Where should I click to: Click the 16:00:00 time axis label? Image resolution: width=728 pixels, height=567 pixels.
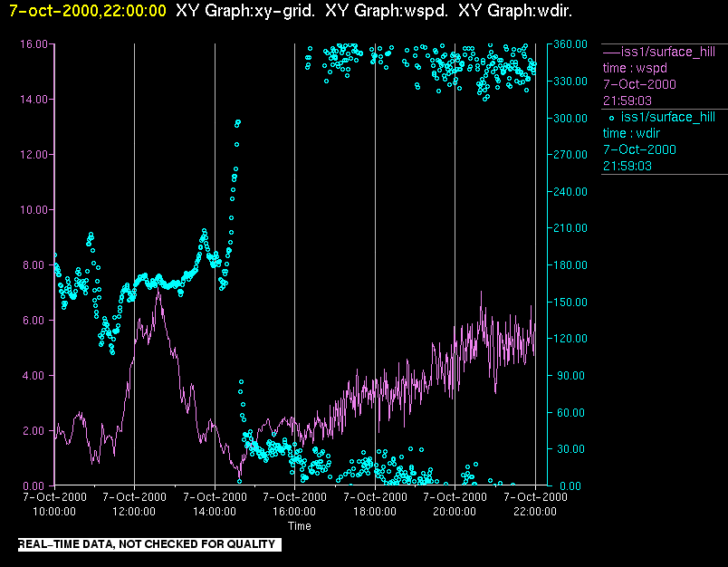294,511
